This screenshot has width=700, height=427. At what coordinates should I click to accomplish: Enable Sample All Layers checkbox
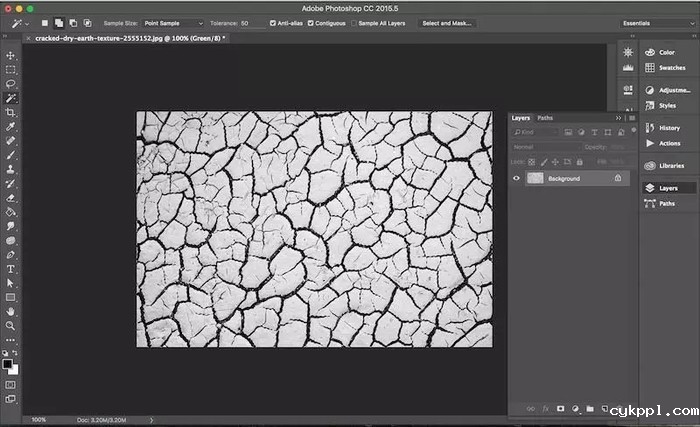[x=356, y=22]
